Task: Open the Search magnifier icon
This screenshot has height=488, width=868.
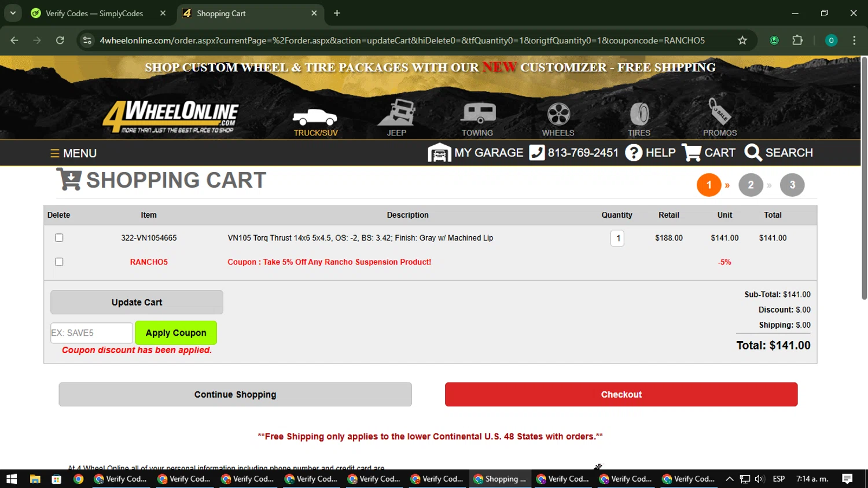Action: [753, 153]
